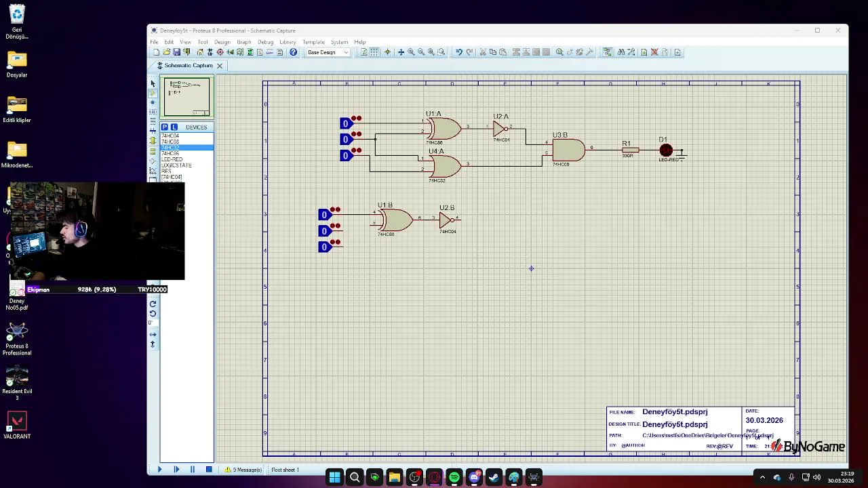The image size is (868, 488).
Task: Click the Redo toolbar icon
Action: click(x=470, y=52)
